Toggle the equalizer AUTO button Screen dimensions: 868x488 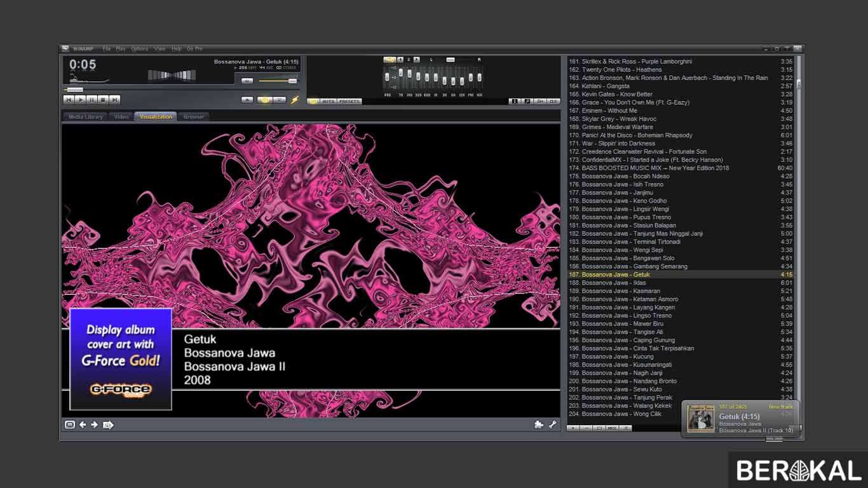[x=328, y=101]
